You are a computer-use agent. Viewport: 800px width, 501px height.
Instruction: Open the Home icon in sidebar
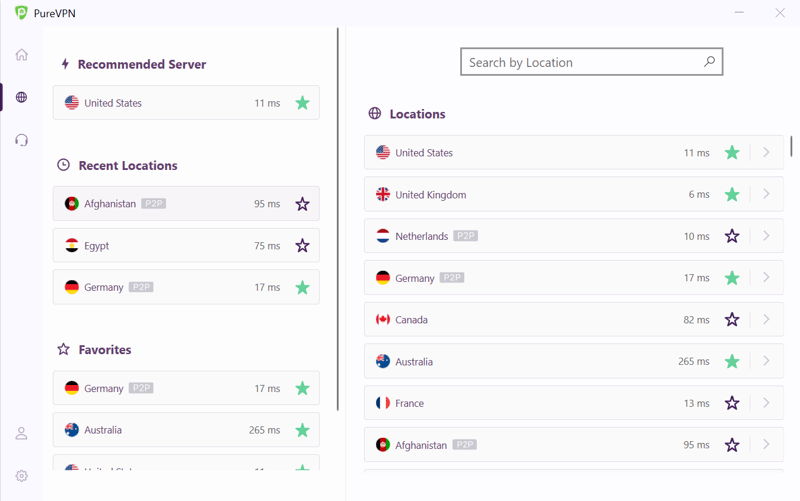(21, 55)
